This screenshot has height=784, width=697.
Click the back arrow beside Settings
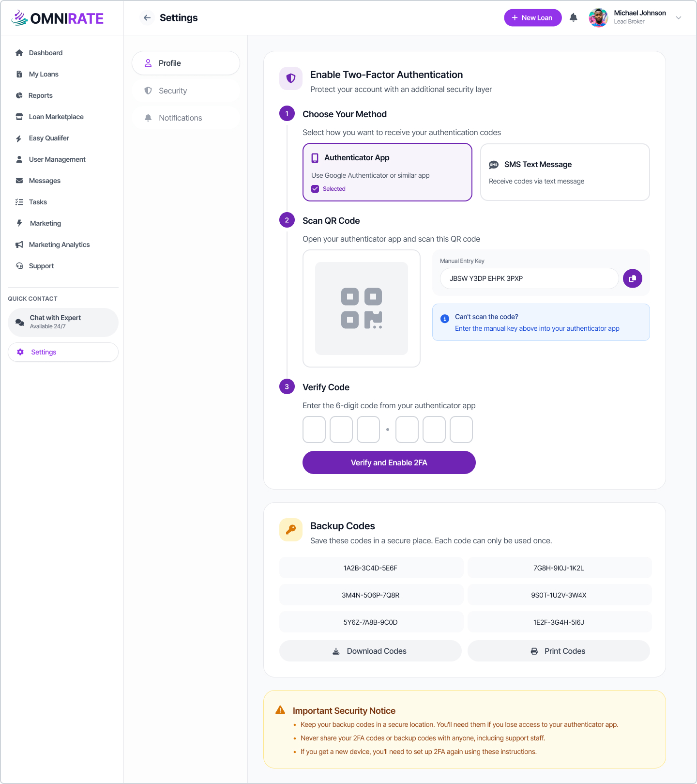(x=147, y=18)
